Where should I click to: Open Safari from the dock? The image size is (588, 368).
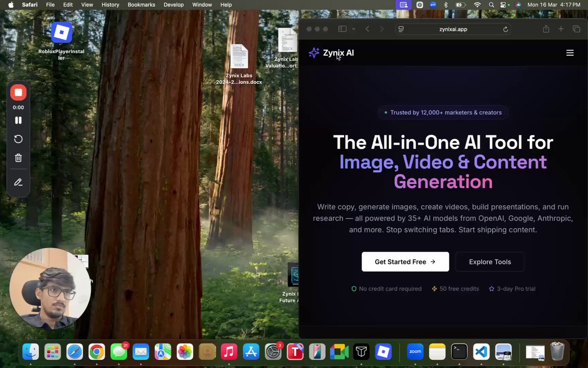75,352
